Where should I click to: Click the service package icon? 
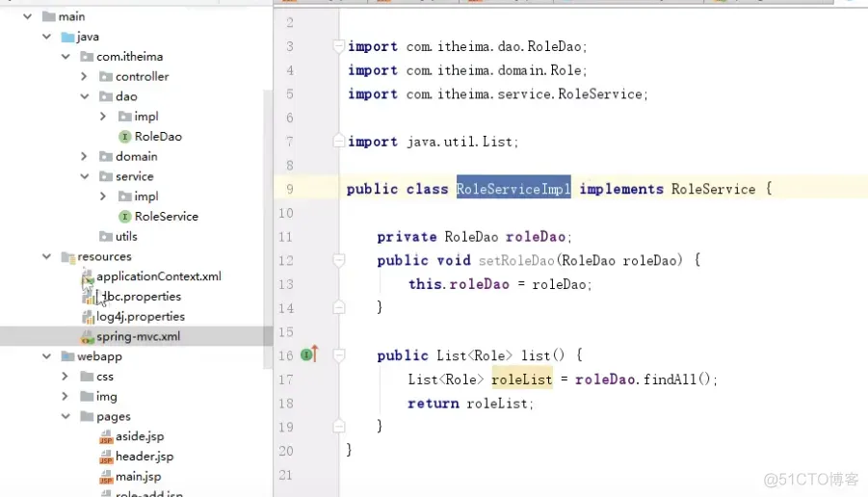click(106, 176)
